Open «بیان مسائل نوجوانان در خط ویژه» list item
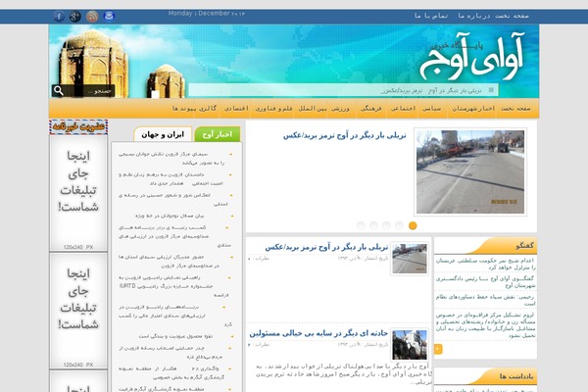588x392 pixels. point(170,216)
